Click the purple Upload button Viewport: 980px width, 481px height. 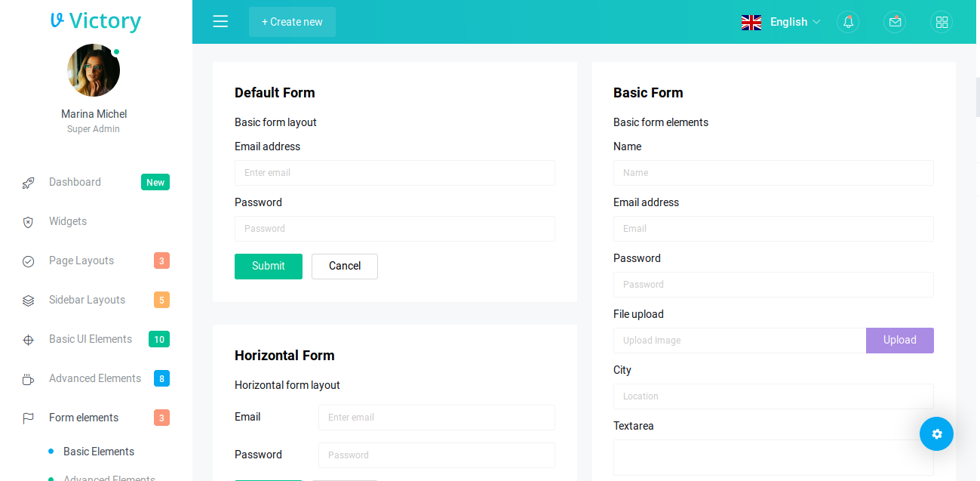click(899, 341)
